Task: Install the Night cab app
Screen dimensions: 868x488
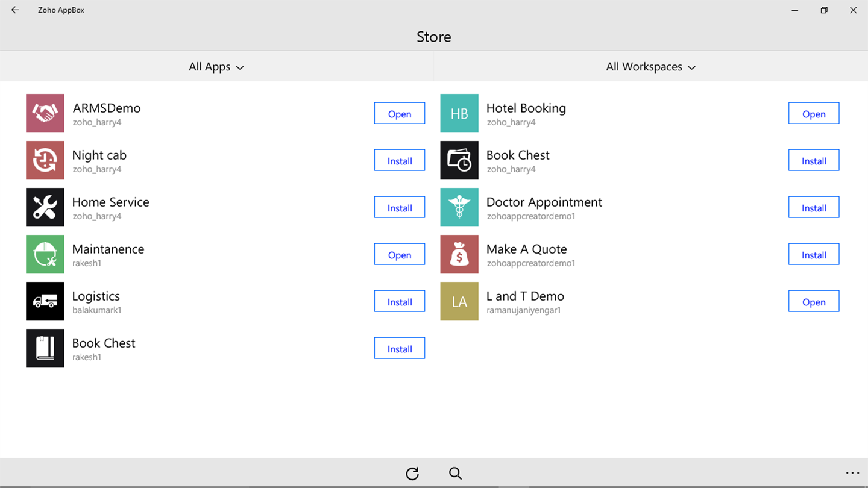Action: pos(400,160)
